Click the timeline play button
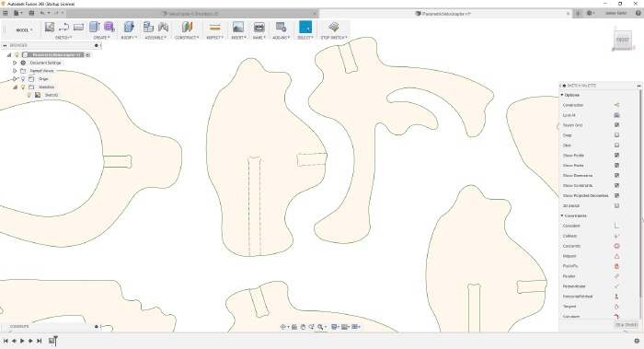 pos(22,341)
